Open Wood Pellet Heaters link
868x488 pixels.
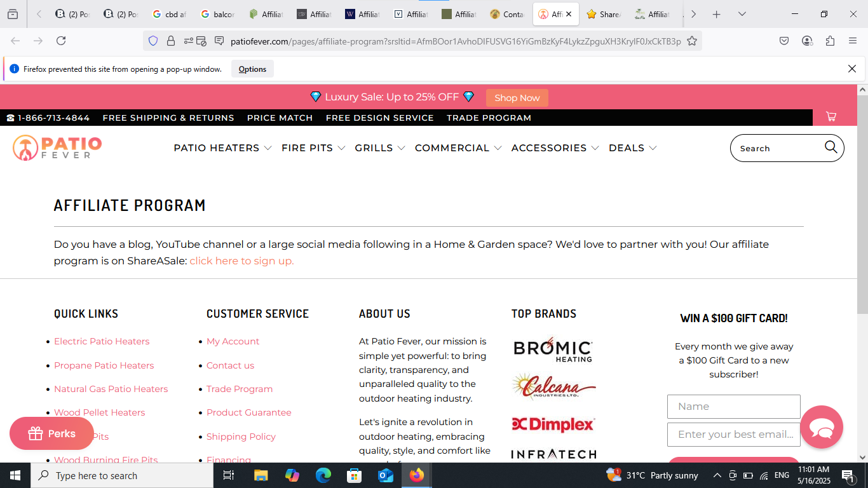tap(100, 412)
